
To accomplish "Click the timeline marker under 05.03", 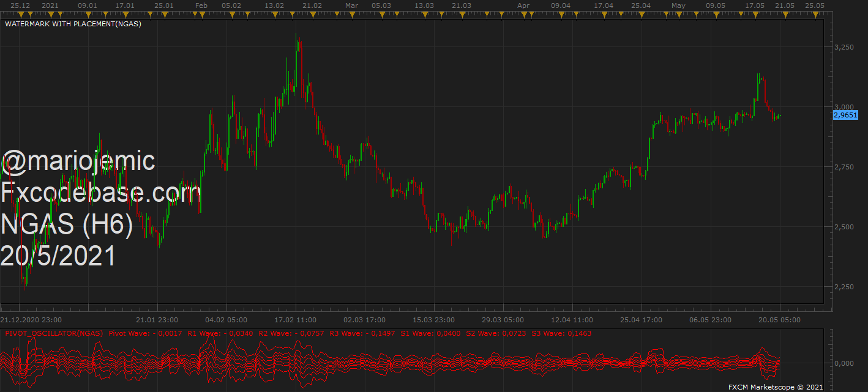I will pos(382,13).
